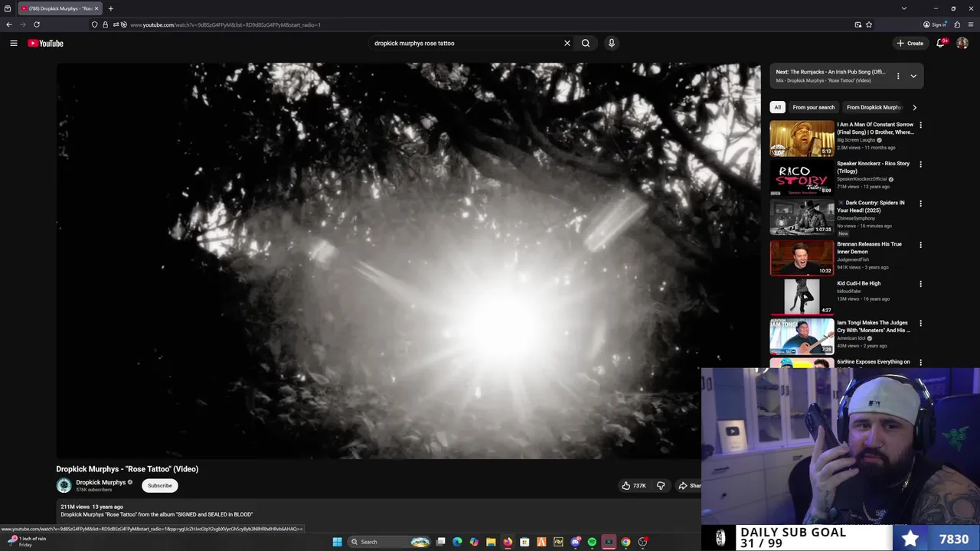The image size is (980, 551).
Task: Open File Explorer from the taskbar
Action: (491, 542)
